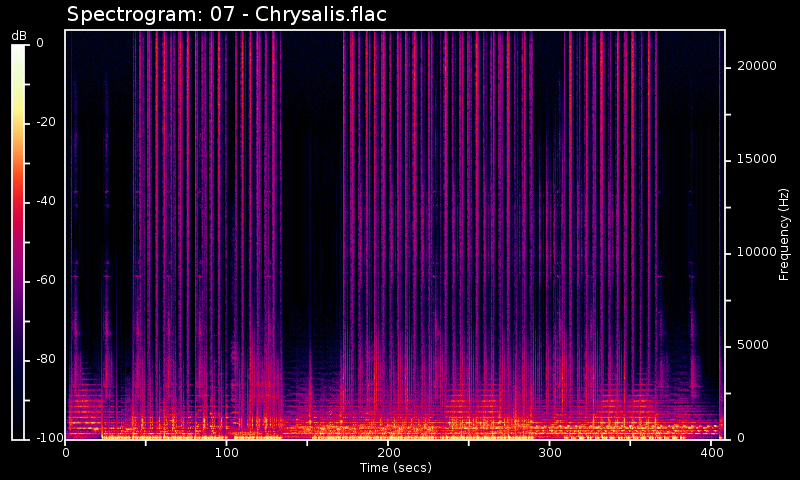
Task: Select the 10000 label on the frequency axis
Action: click(756, 252)
